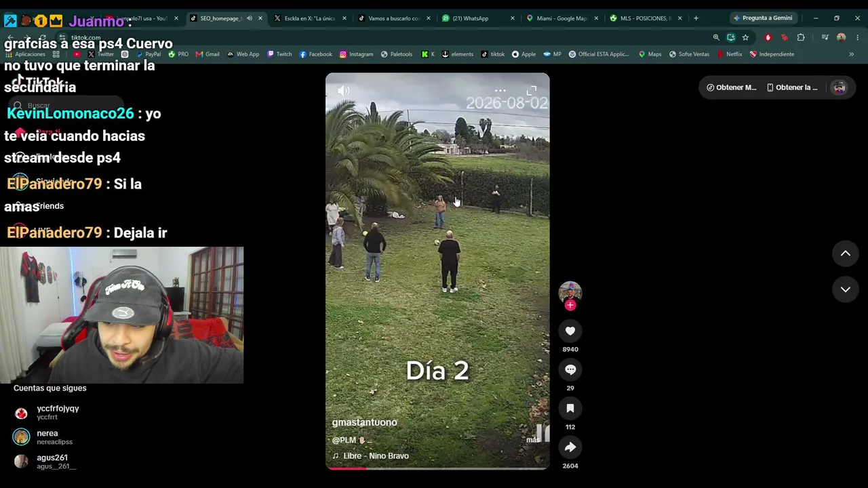868x488 pixels.
Task: Open the media controls toolbar icon
Action: point(825,37)
